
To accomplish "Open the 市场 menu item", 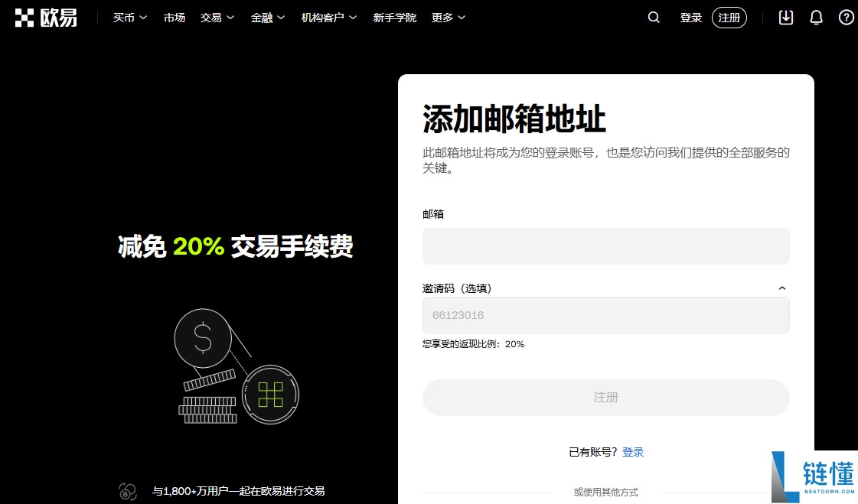I will (174, 17).
